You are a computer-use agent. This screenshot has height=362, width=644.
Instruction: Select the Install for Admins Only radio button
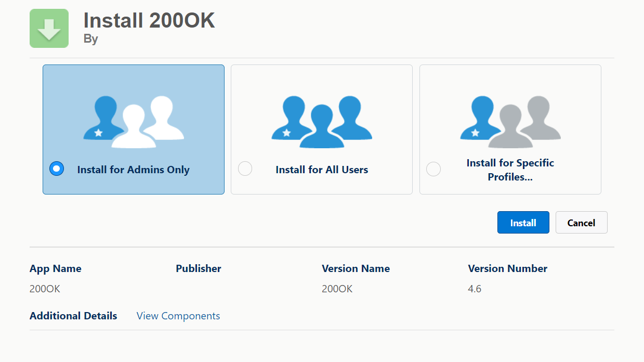point(57,169)
